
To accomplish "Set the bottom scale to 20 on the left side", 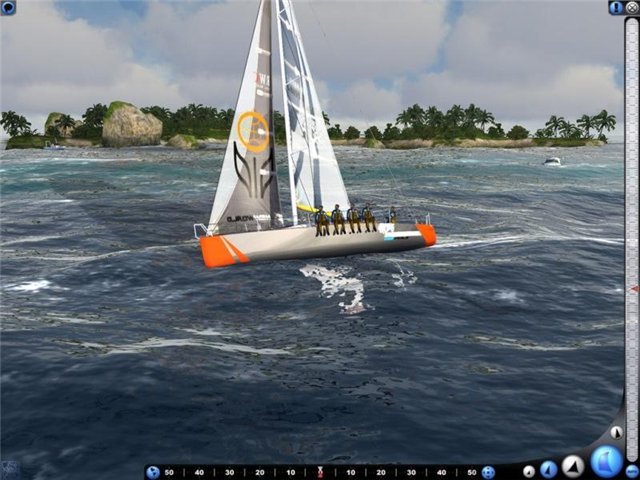I will coord(259,472).
